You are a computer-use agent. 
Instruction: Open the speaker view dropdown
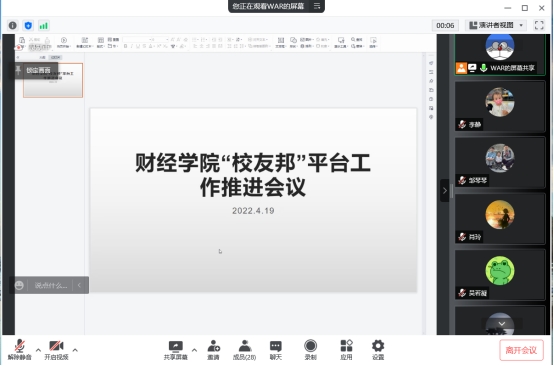tap(496, 25)
